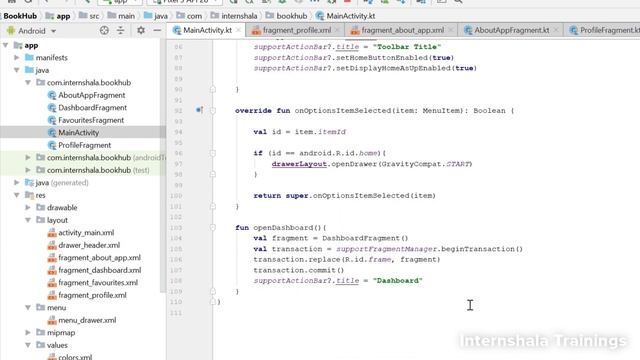Select fragment_profile.xml in project tree
This screenshot has height=360, width=640.
coord(87,295)
